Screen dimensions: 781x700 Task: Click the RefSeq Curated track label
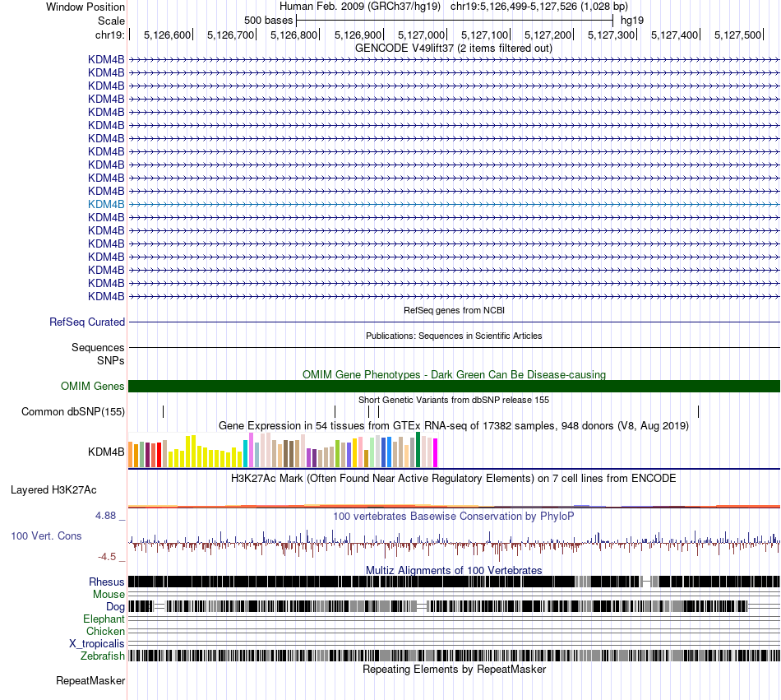click(87, 322)
